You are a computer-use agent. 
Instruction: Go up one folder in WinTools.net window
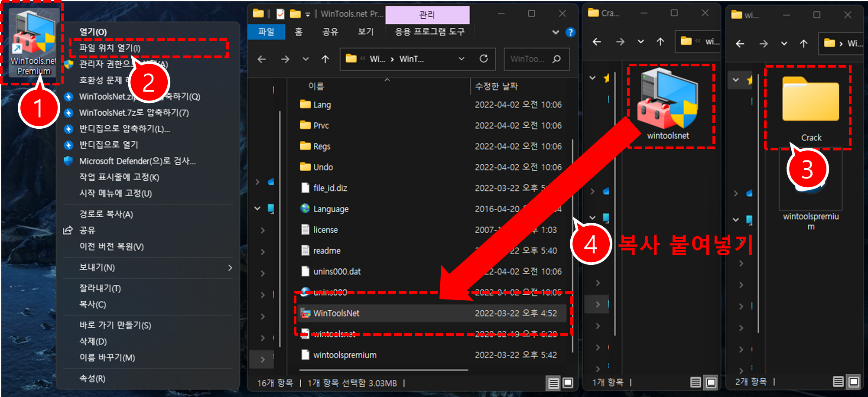pyautogui.click(x=325, y=59)
